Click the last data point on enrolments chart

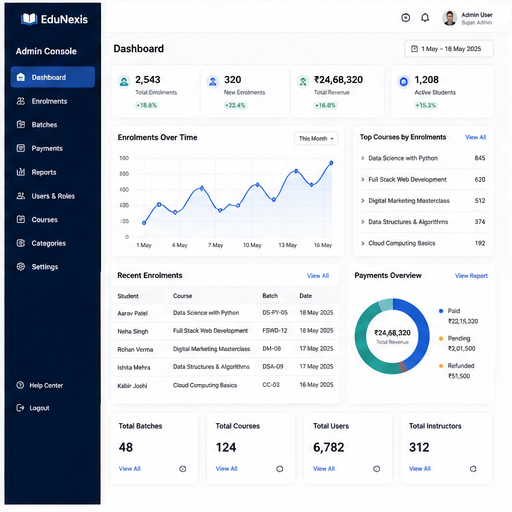coord(331,163)
